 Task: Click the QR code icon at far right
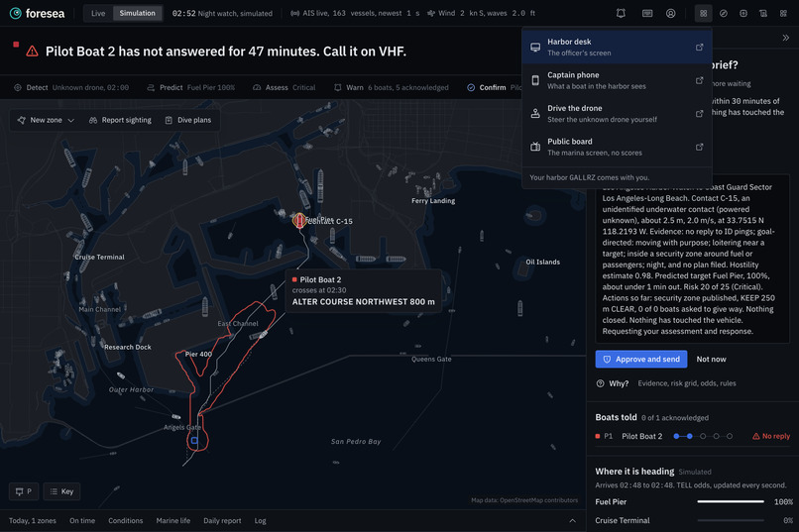[x=783, y=13]
